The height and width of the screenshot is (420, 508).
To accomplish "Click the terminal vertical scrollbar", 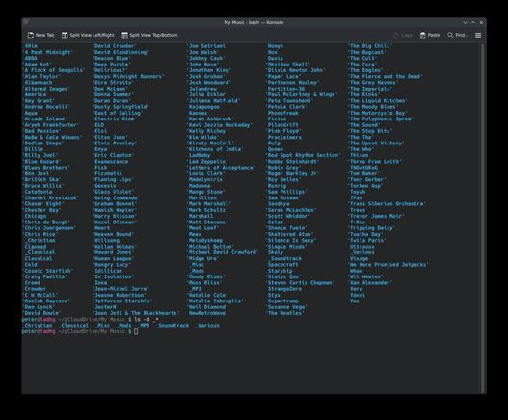I will (x=482, y=219).
